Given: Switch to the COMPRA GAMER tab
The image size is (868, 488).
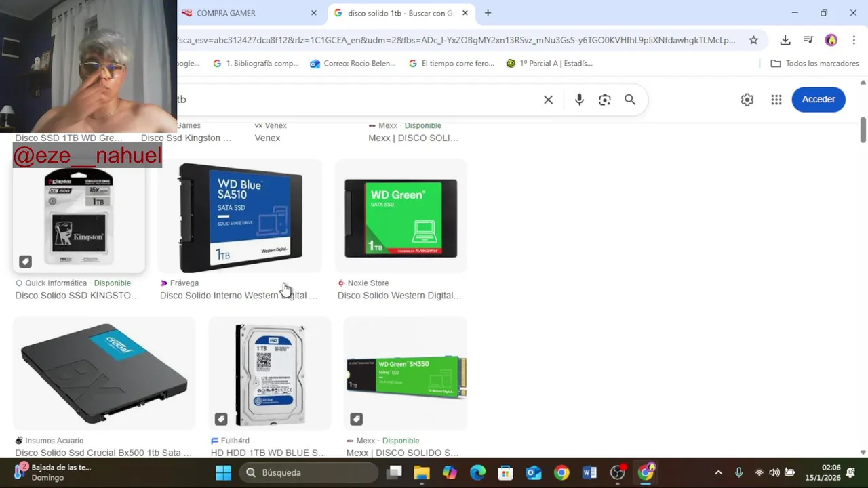Looking at the screenshot, I should point(250,13).
